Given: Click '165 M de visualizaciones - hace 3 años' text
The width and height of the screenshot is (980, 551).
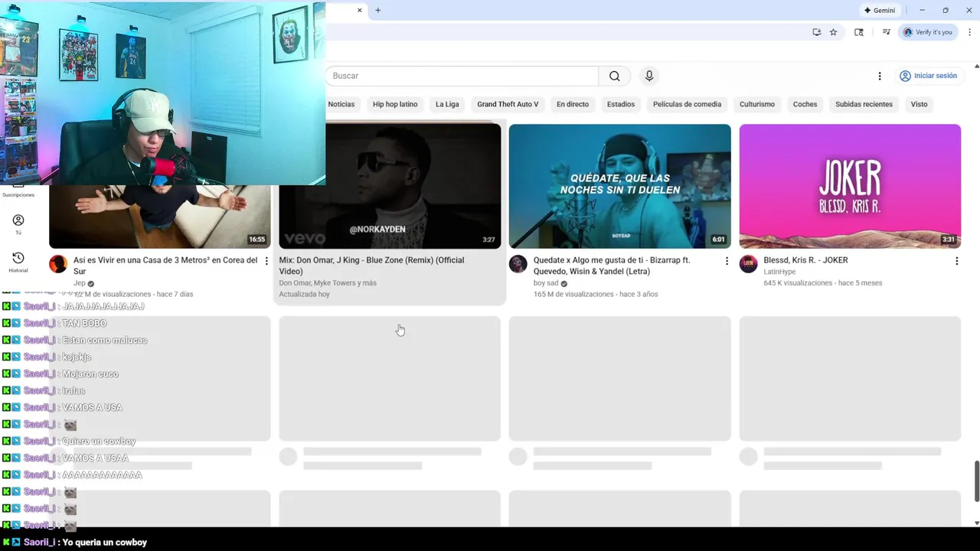Looking at the screenshot, I should tap(596, 294).
